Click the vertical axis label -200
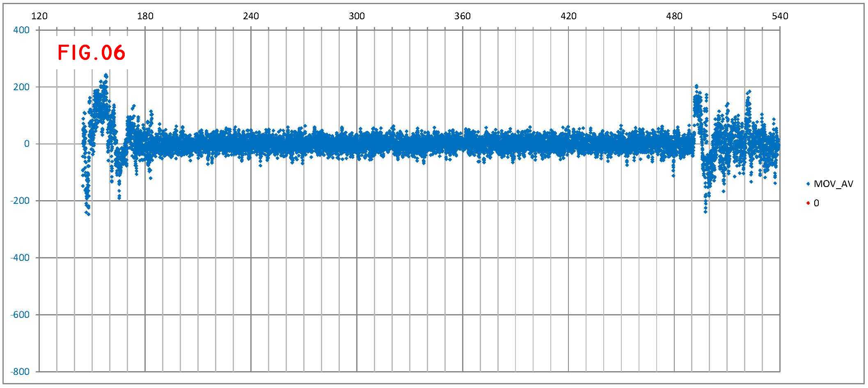This screenshot has height=388, width=868. coord(20,201)
